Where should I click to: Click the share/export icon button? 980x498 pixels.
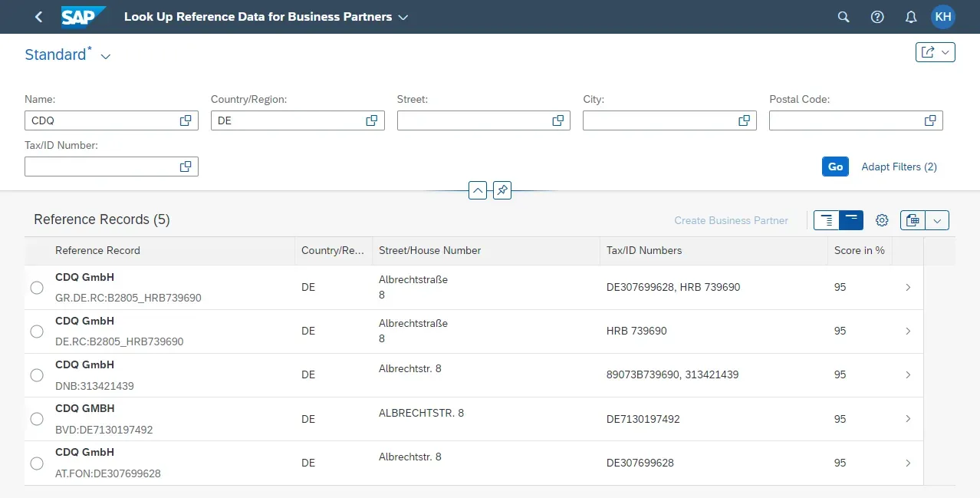pos(928,52)
